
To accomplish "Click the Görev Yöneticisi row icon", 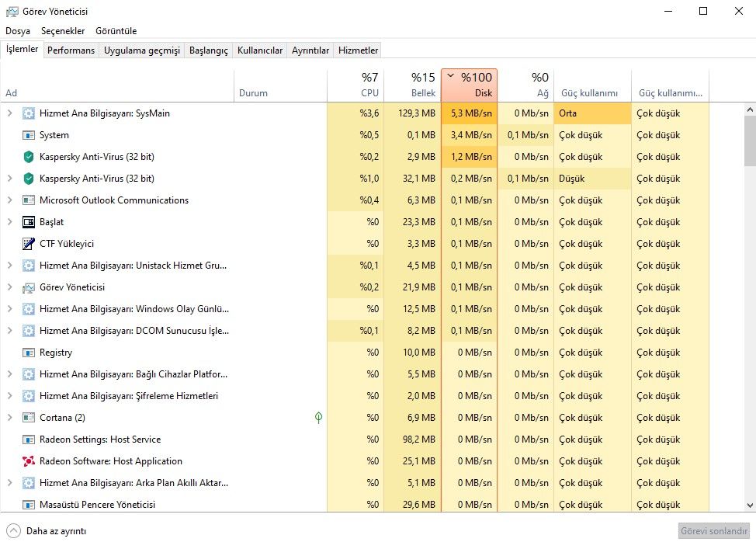I will tap(29, 287).
